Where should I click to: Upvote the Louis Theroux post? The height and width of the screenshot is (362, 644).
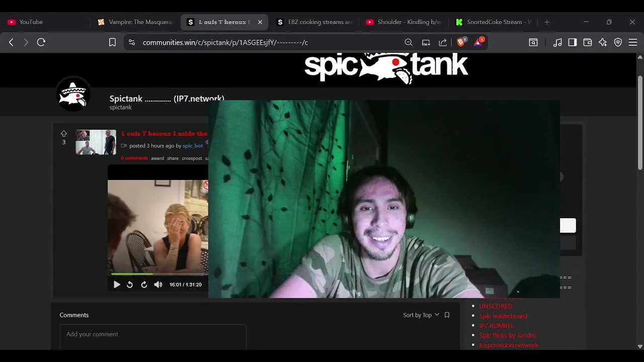64,133
